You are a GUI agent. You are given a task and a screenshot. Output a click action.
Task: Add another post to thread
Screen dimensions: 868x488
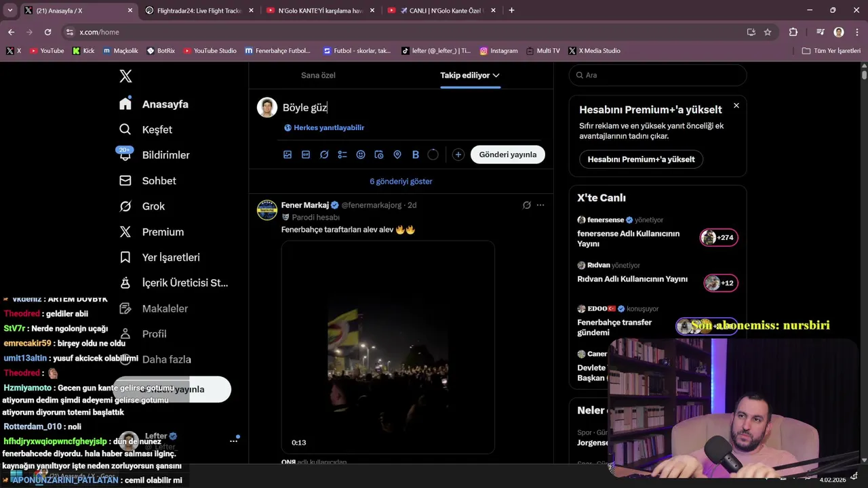point(458,155)
